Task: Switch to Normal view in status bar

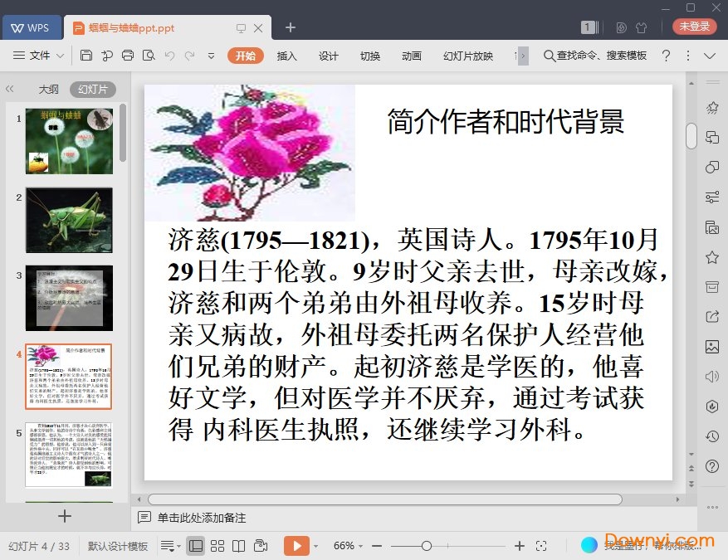Action: pyautogui.click(x=196, y=546)
